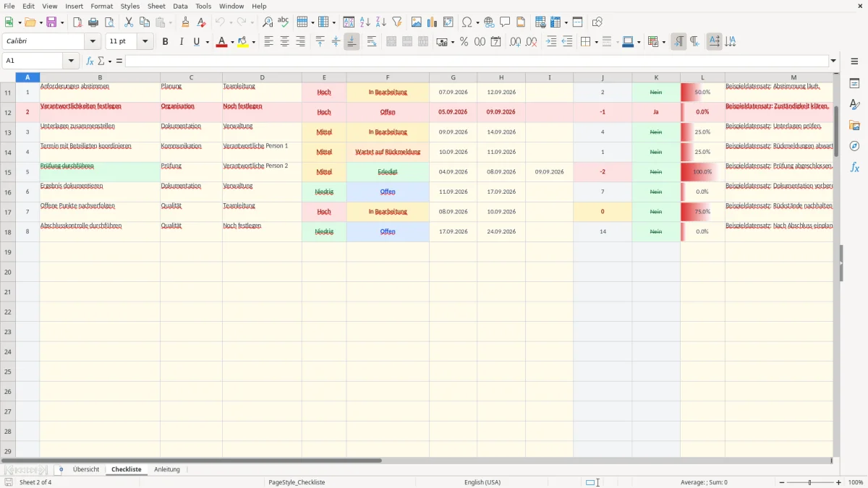This screenshot has height=488, width=868.
Task: Click Sort Descending icon
Action: pos(381,22)
